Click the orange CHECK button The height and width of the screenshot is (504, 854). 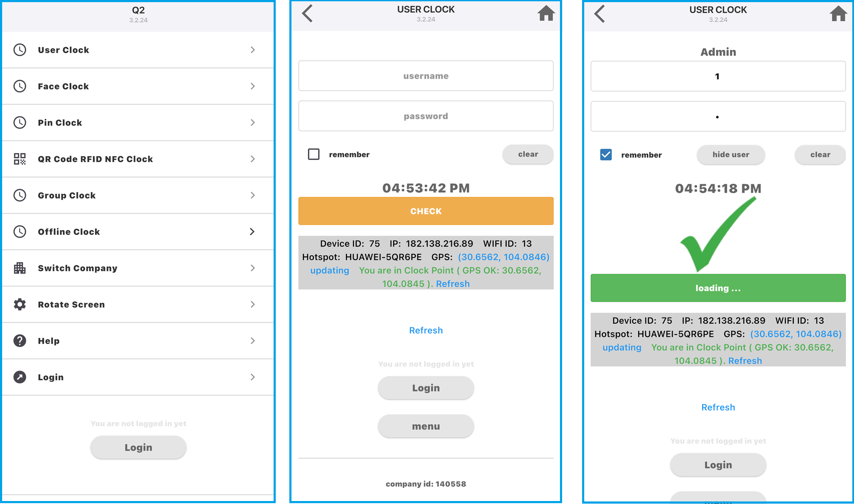coord(427,211)
